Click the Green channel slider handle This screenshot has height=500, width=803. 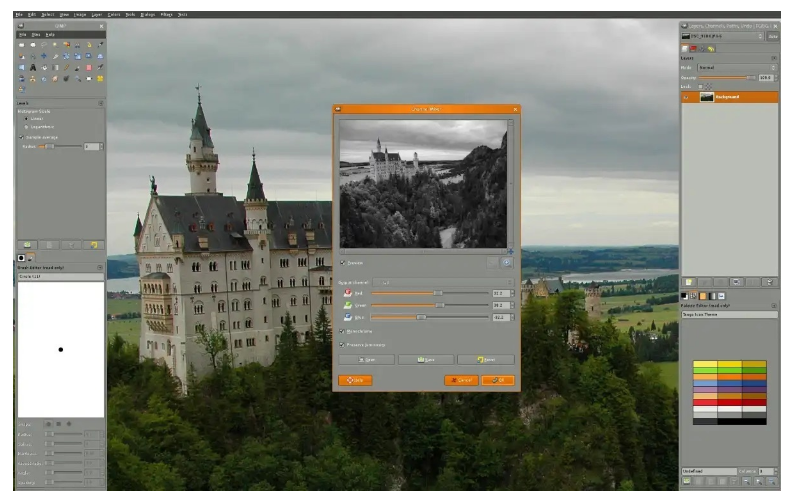click(x=440, y=305)
